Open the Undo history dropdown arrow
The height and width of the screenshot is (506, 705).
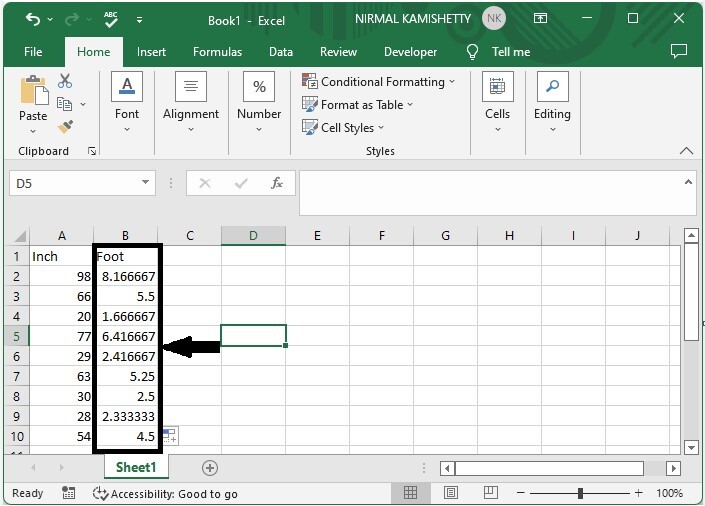[x=50, y=19]
